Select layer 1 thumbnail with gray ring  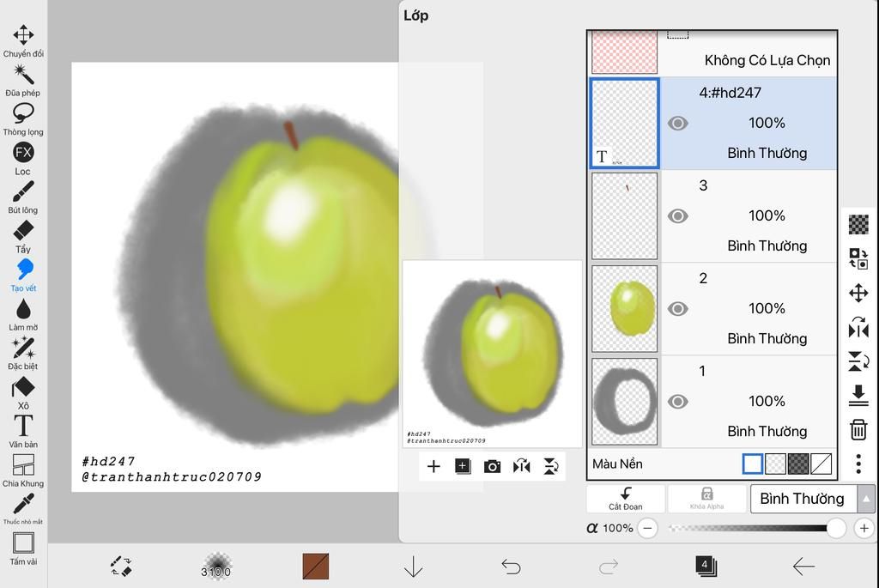tap(625, 402)
